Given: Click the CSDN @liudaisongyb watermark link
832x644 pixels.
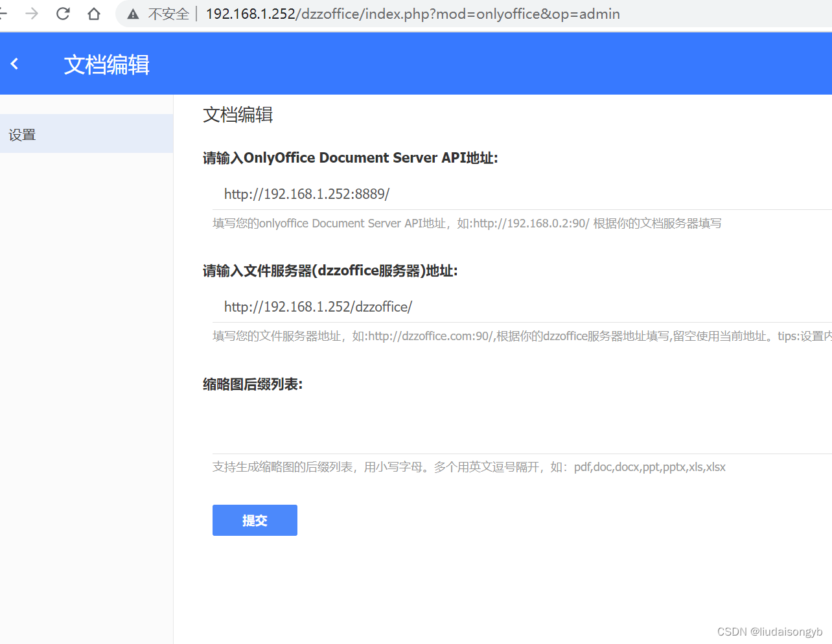Looking at the screenshot, I should pyautogui.click(x=769, y=631).
